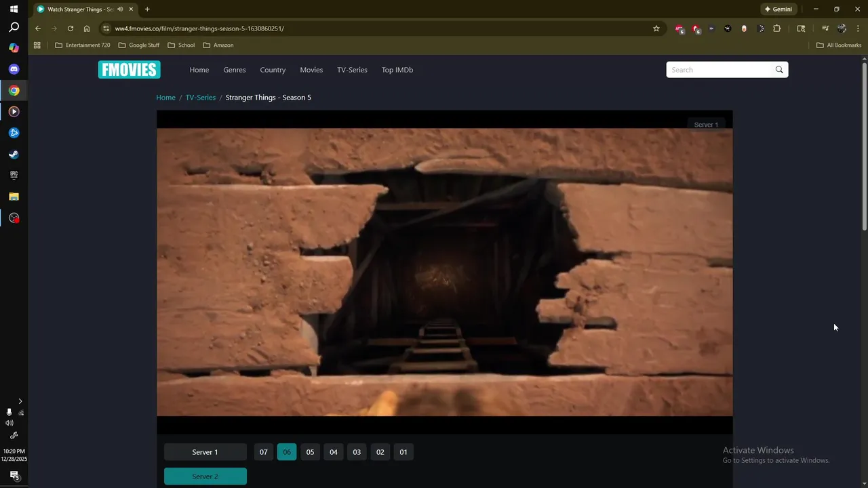This screenshot has width=868, height=488.
Task: Go to Home in site navigation
Action: coord(199,70)
